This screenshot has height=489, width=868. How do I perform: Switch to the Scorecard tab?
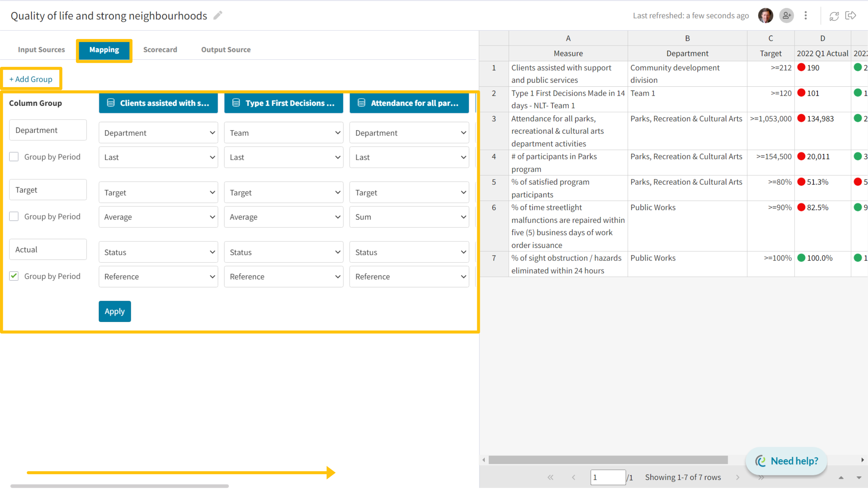click(160, 50)
